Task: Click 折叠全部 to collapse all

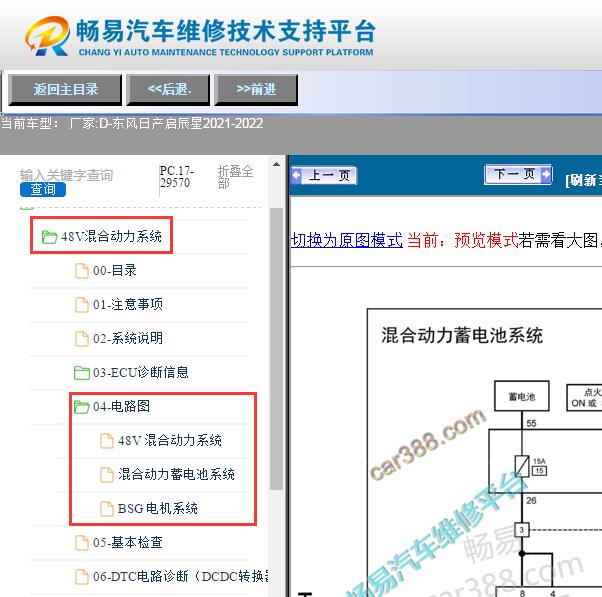Action: [235, 177]
